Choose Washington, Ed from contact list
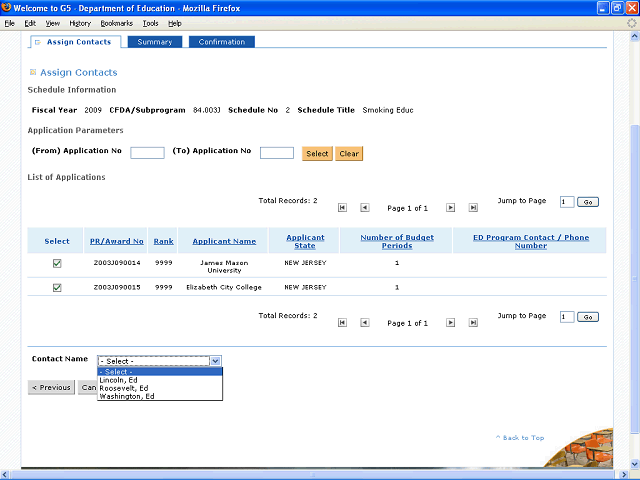Viewport: 640px width, 480px height. 160,396
